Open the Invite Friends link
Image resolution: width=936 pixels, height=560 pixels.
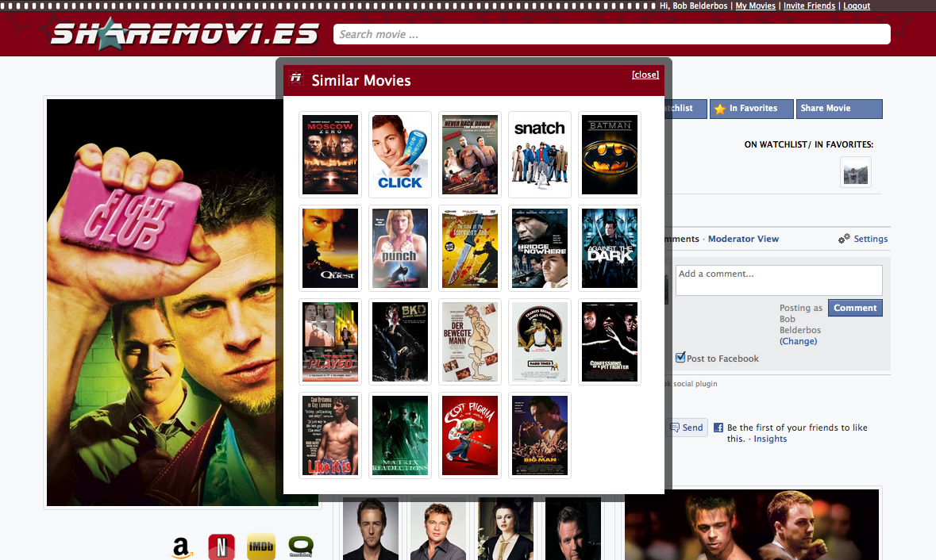coord(809,6)
